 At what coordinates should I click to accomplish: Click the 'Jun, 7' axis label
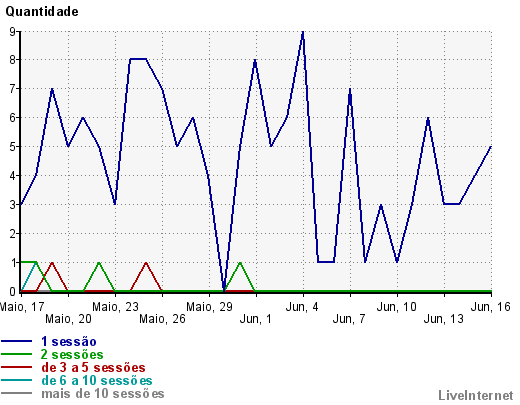click(349, 319)
